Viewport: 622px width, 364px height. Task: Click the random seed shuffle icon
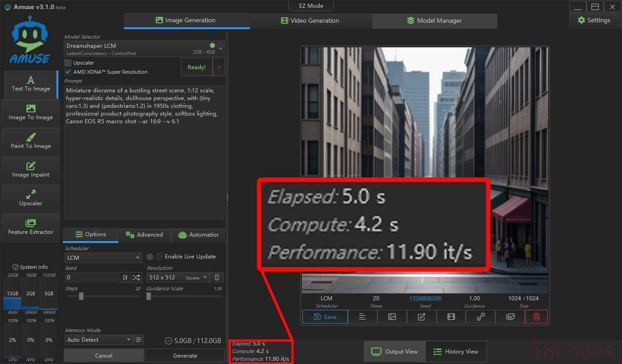136,278
